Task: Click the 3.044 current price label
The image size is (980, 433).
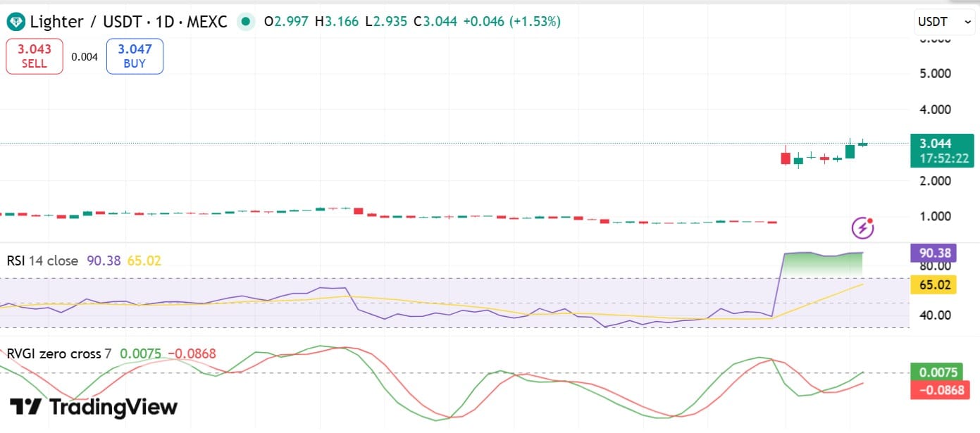Action: tap(941, 143)
